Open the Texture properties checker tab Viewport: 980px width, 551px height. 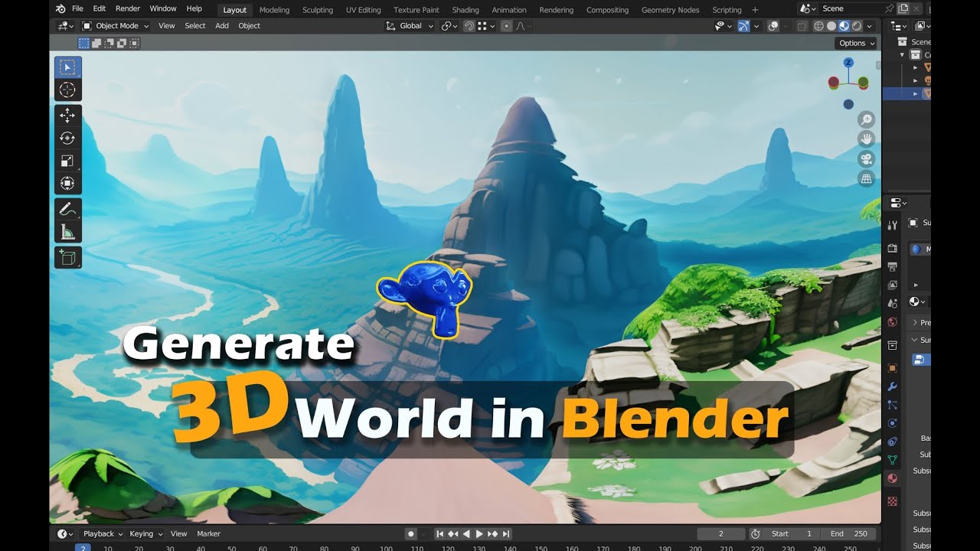click(892, 501)
